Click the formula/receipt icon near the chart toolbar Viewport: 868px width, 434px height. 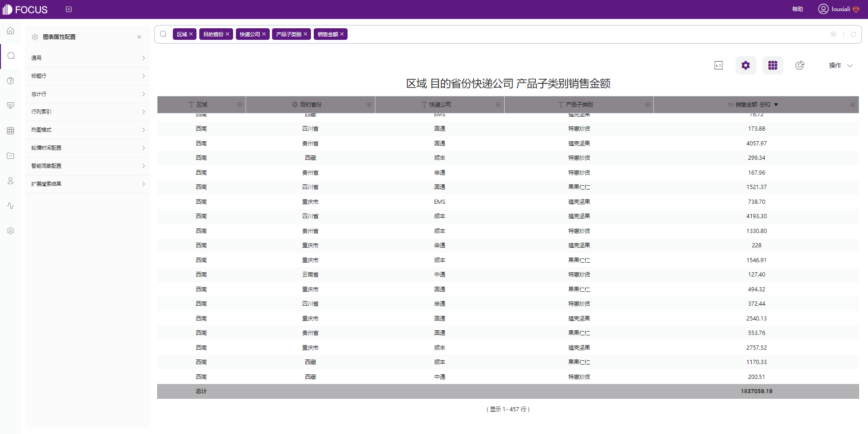click(x=718, y=65)
